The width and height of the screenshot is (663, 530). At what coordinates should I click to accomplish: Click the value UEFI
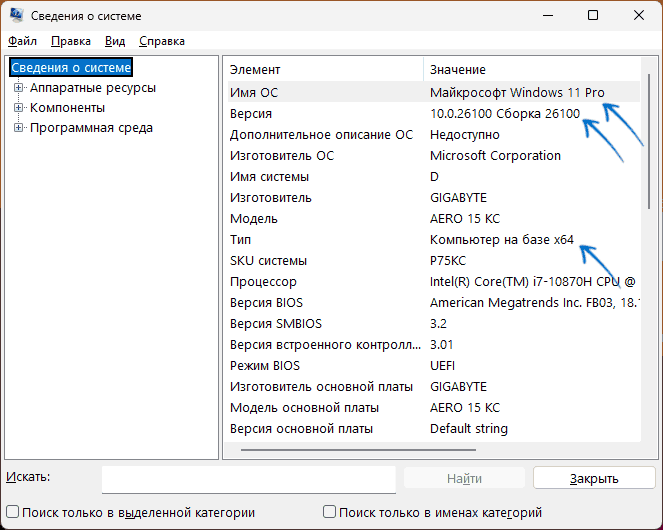click(442, 365)
